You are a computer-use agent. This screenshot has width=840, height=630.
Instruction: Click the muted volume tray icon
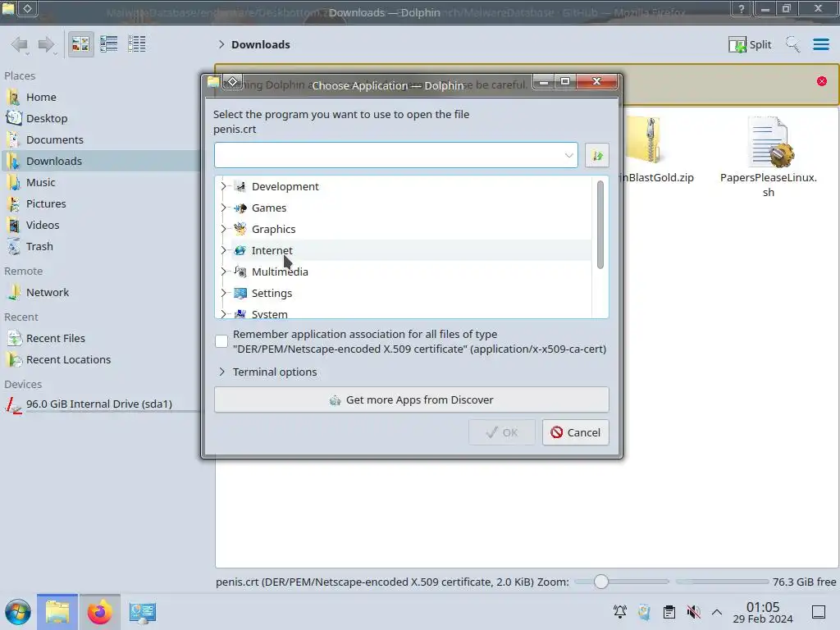(694, 612)
